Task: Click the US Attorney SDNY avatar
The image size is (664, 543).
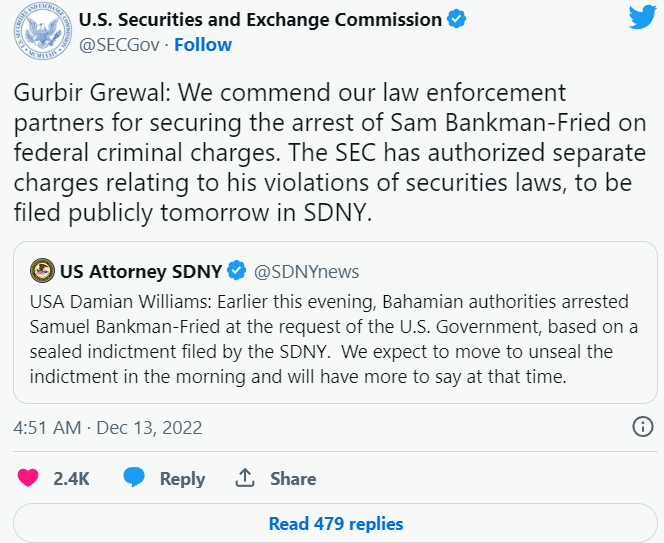Action: [42, 271]
